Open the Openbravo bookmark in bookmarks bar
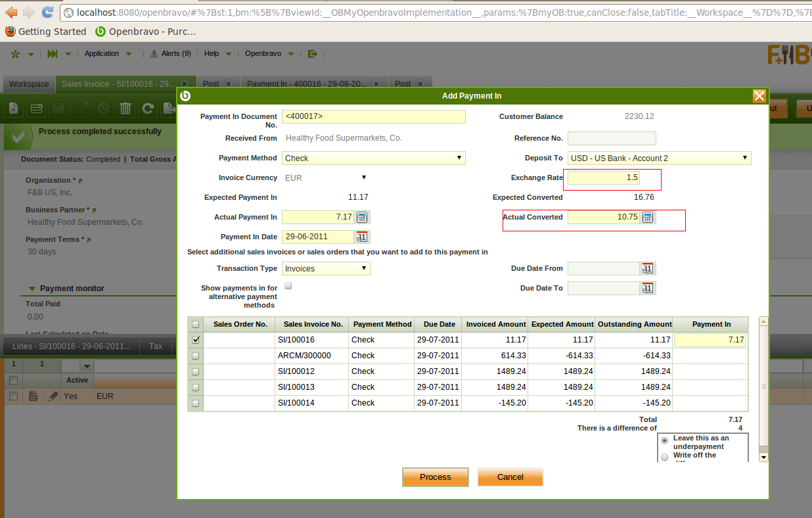812x518 pixels. [145, 32]
